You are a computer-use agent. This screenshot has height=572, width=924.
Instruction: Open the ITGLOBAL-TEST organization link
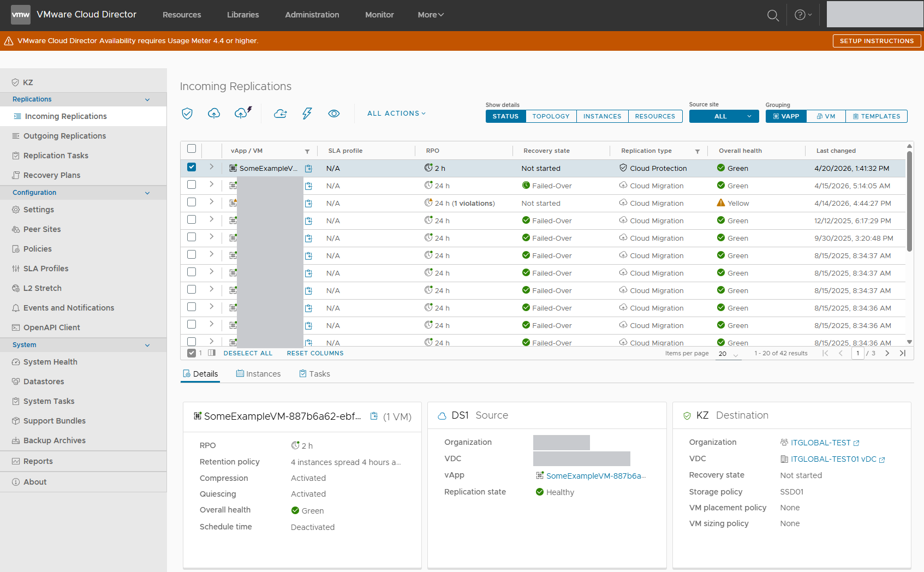click(820, 443)
